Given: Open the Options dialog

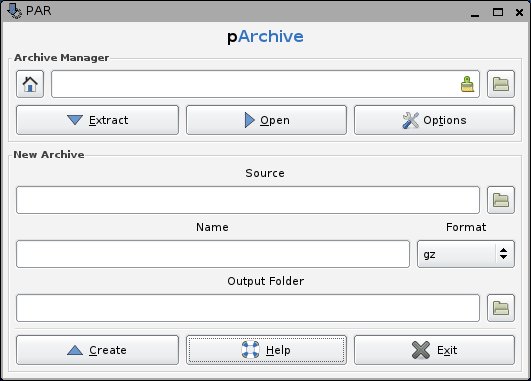Looking at the screenshot, I should 434,120.
